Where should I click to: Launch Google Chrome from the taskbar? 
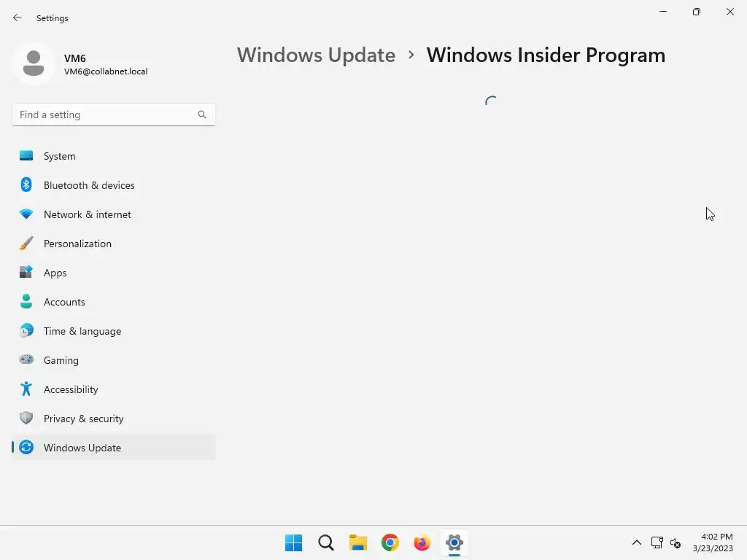(x=390, y=542)
